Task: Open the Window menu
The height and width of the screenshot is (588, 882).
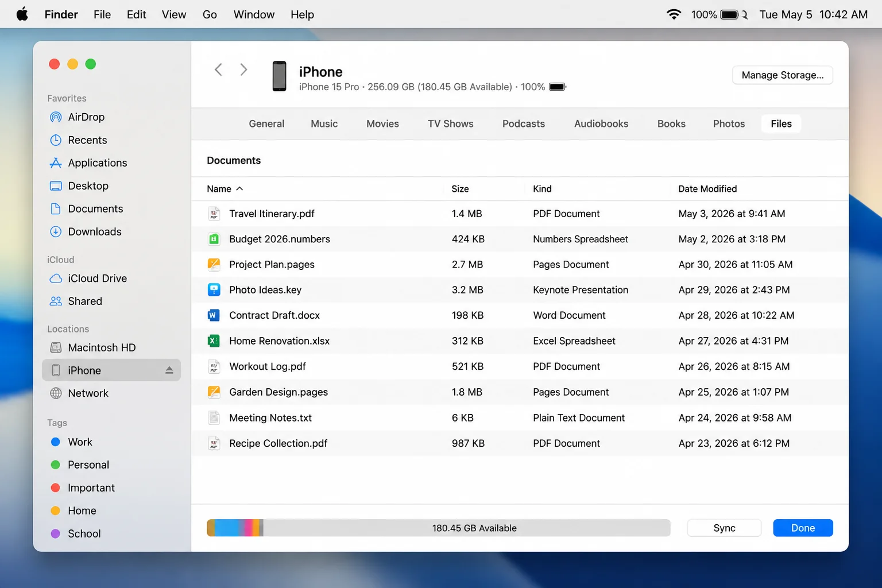Action: pos(254,14)
